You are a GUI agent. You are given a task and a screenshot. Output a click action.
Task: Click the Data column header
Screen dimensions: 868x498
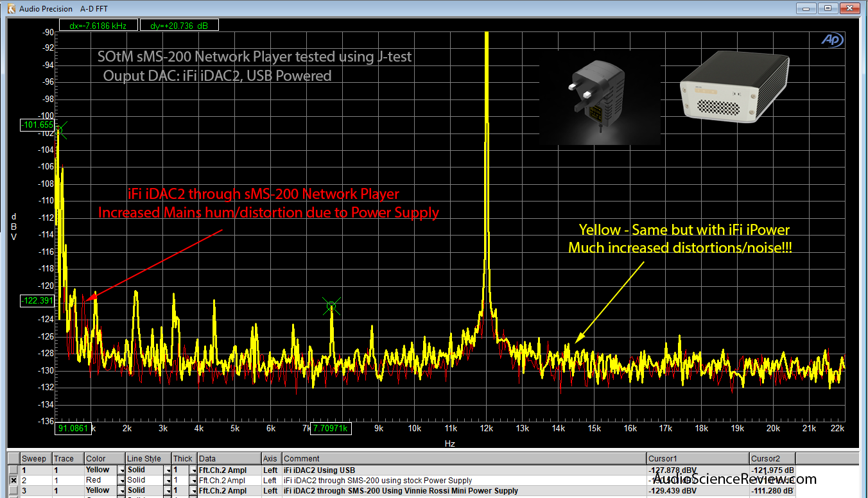(229, 459)
